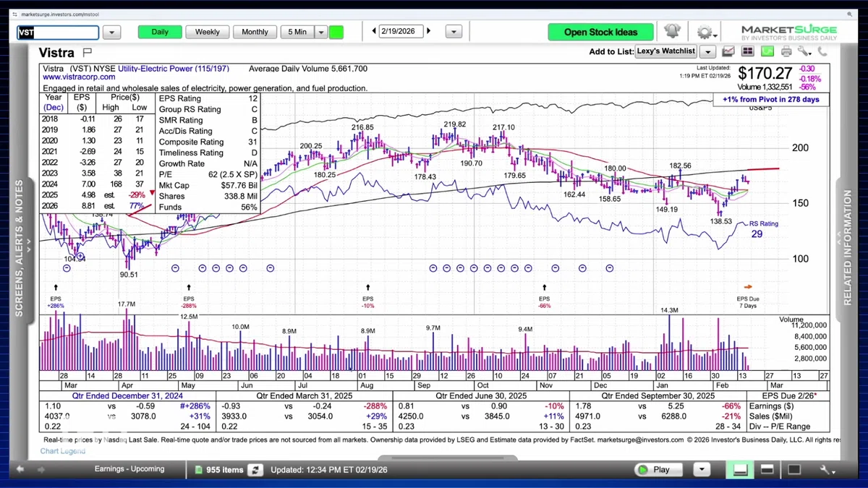Open the Play options dropdown
Image resolution: width=868 pixels, height=488 pixels.
point(701,469)
